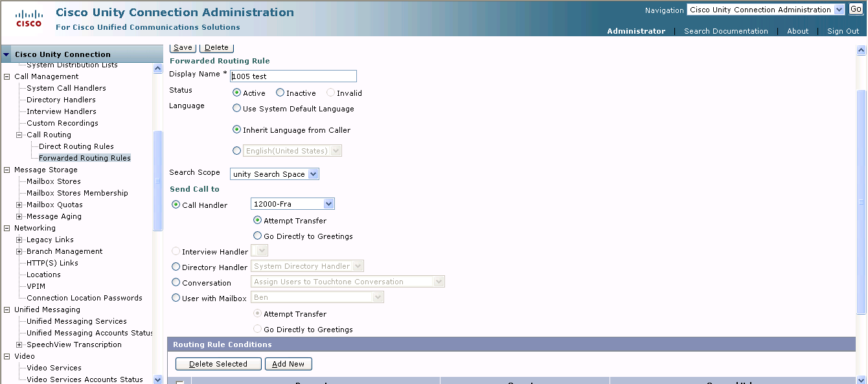Select Inherit Language from Caller
Viewport: 868px width, 384px height.
tap(236, 130)
